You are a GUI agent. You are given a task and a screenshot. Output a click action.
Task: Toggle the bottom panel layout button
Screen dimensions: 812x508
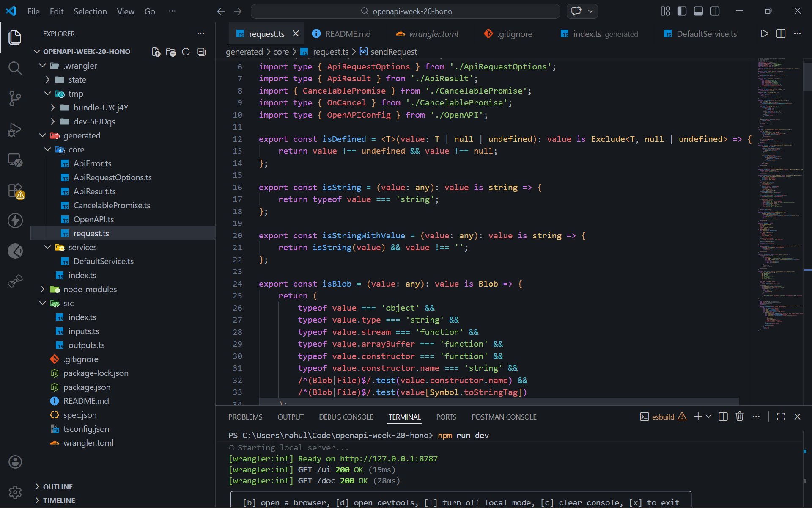tap(698, 11)
